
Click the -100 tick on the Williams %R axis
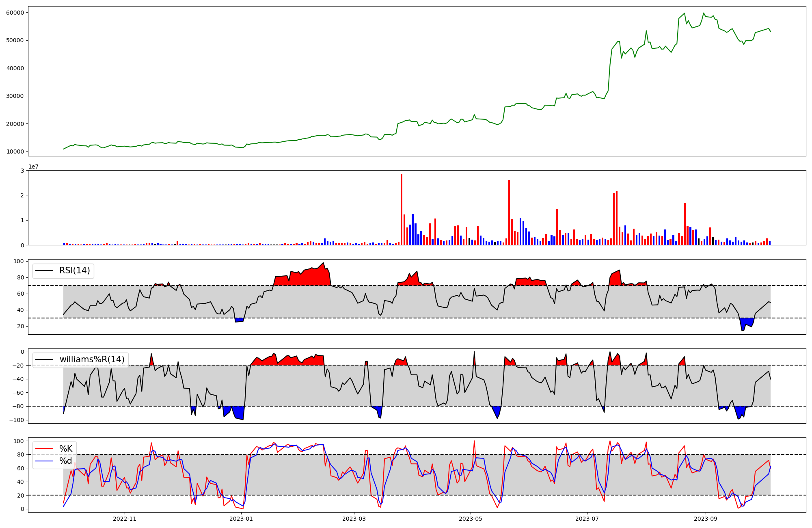coord(17,420)
